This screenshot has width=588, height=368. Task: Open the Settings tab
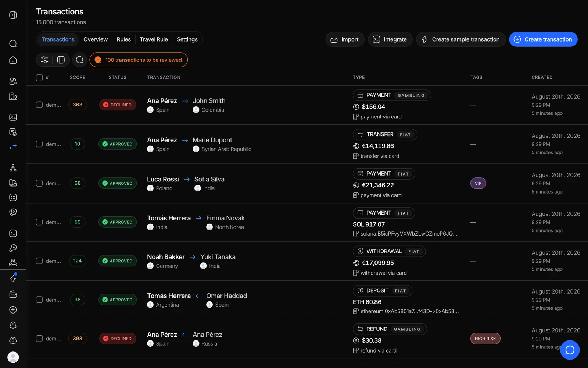click(x=187, y=39)
